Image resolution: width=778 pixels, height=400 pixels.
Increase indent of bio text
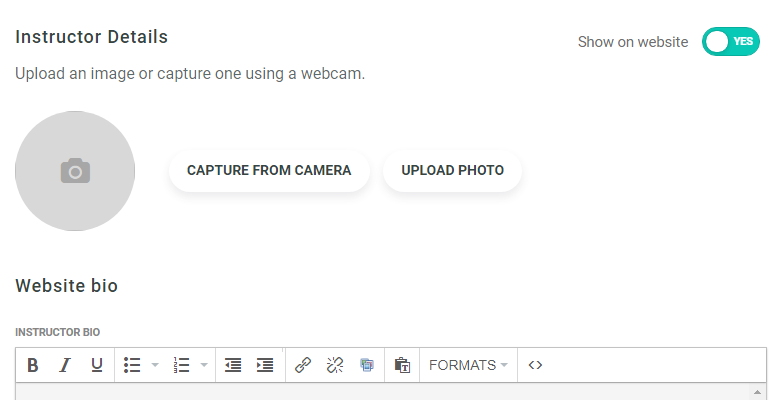tap(265, 365)
